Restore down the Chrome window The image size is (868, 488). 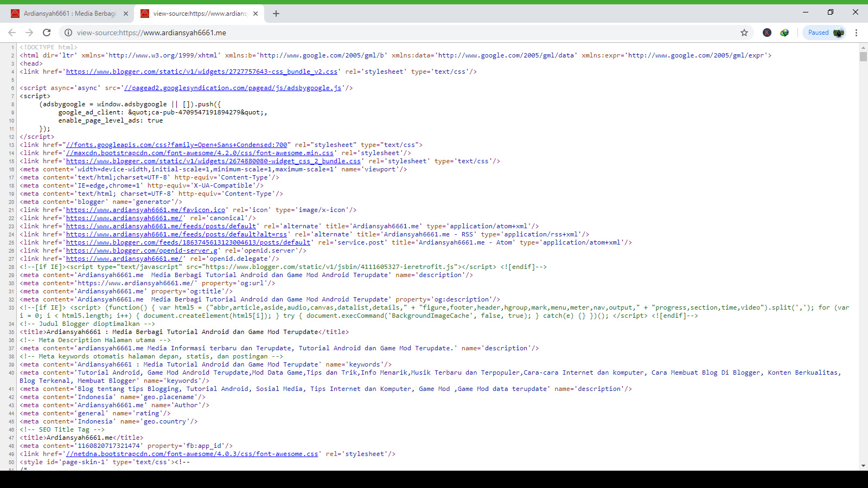[831, 12]
